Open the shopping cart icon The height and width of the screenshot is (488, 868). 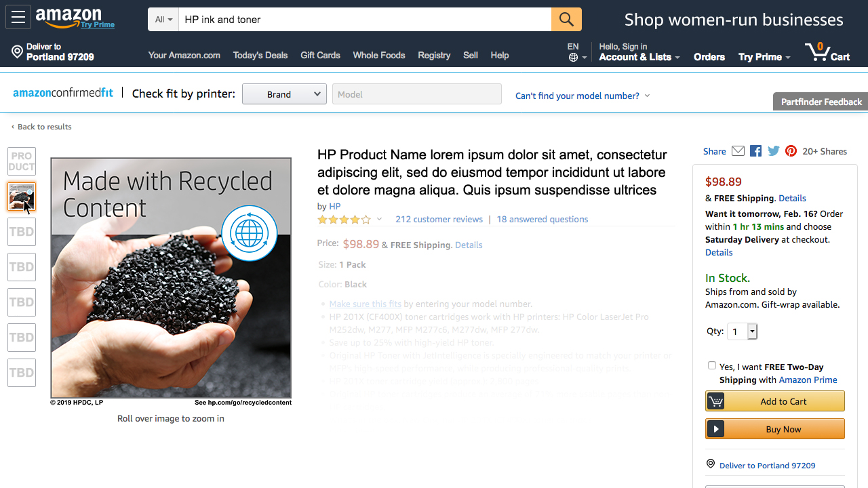(827, 52)
